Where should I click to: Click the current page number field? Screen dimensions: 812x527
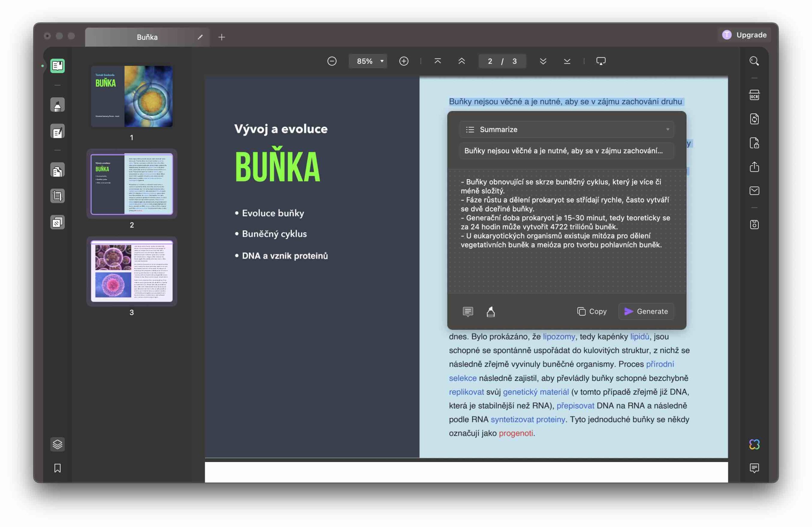[490, 61]
